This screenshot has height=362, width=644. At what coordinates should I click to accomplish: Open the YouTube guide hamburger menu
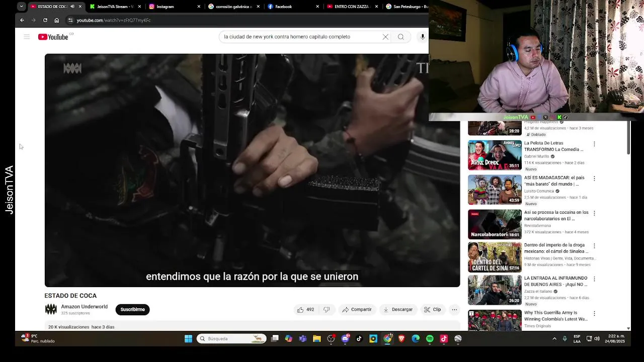pos(27,37)
